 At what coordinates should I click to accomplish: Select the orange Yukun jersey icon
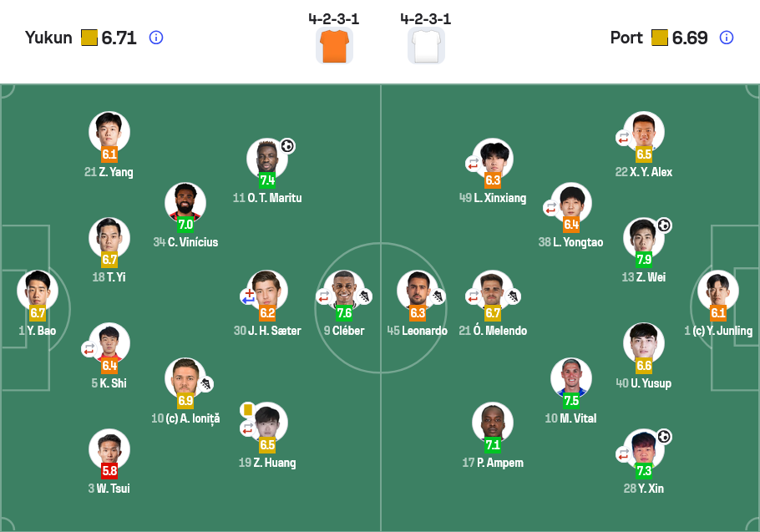click(x=334, y=46)
